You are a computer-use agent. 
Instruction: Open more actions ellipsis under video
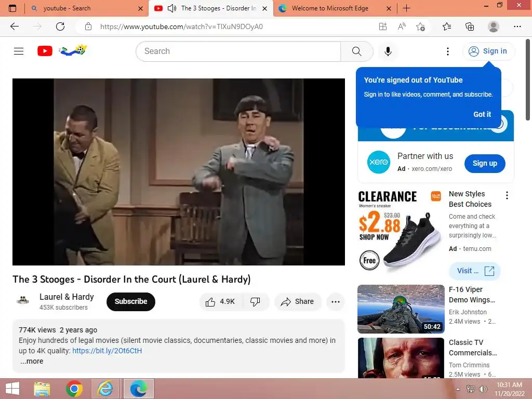tap(335, 301)
